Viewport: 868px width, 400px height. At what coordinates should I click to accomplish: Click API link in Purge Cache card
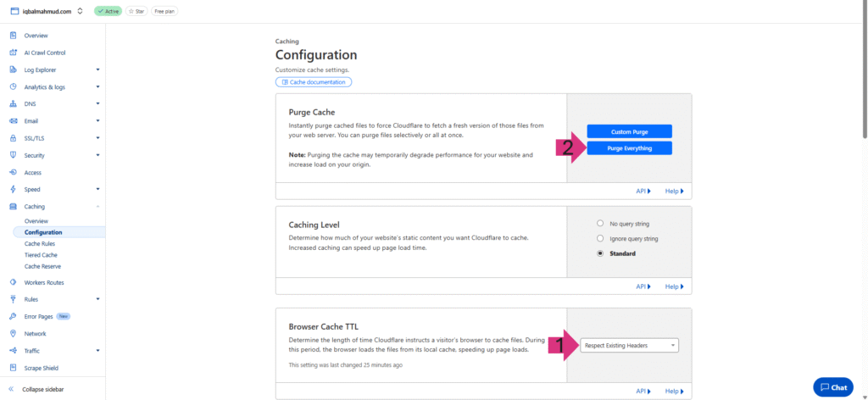(643, 191)
